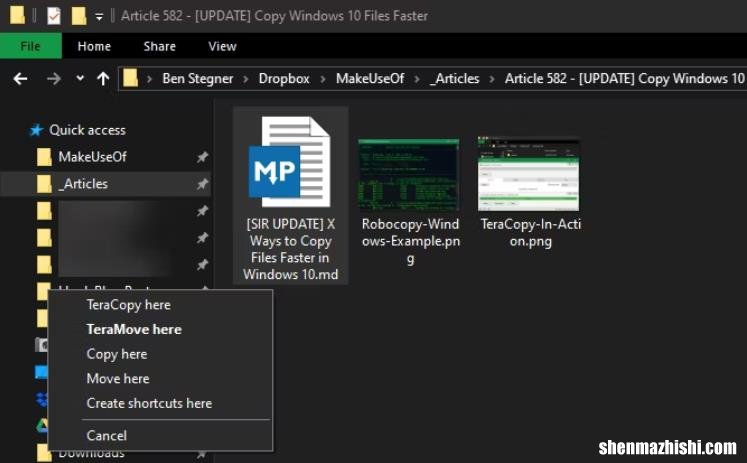The image size is (747, 463).
Task: Click the New folder icon in title bar
Action: [79, 16]
